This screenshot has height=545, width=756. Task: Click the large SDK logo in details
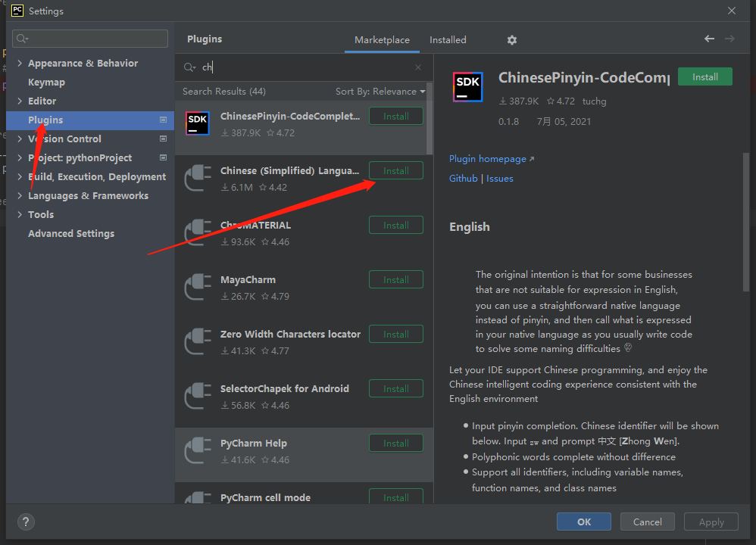click(467, 87)
